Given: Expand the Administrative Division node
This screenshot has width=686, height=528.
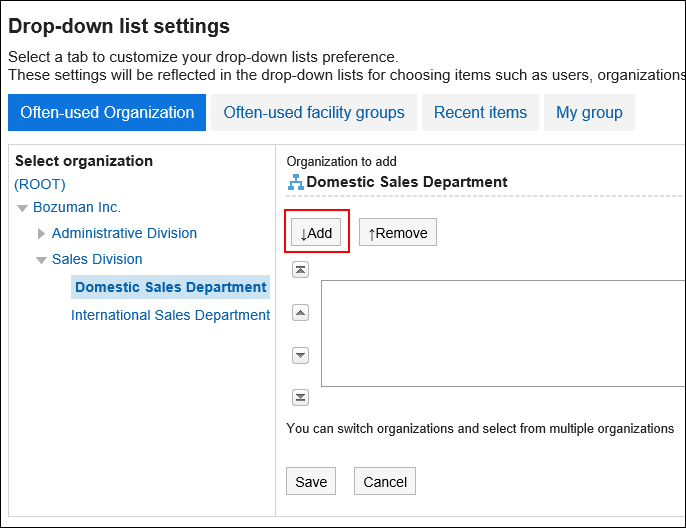Looking at the screenshot, I should [41, 234].
